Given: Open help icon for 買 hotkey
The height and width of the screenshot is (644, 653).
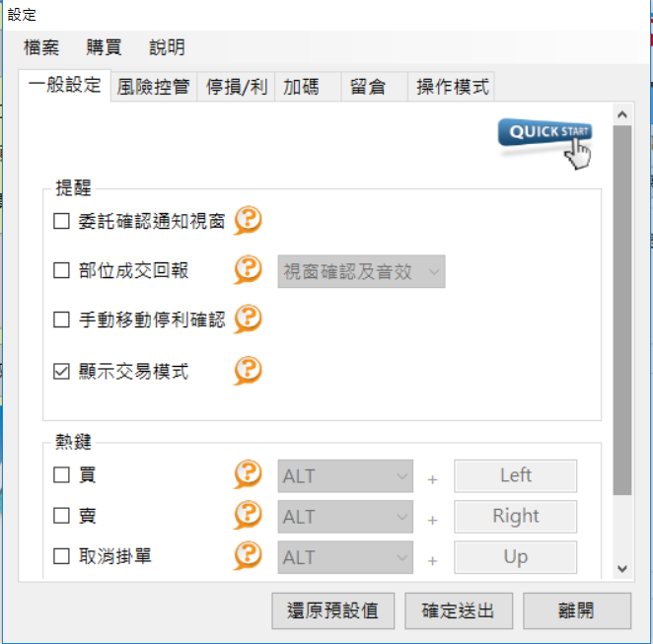Looking at the screenshot, I should [x=248, y=474].
